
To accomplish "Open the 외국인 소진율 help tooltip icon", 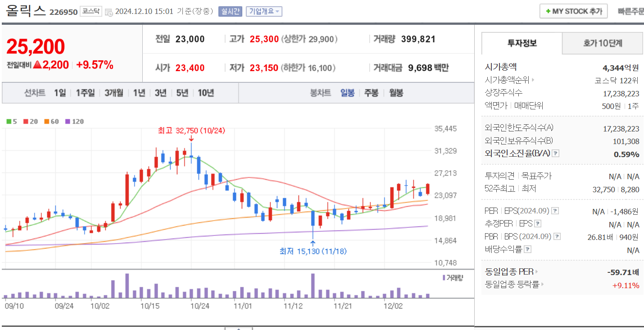I will coord(555,154).
